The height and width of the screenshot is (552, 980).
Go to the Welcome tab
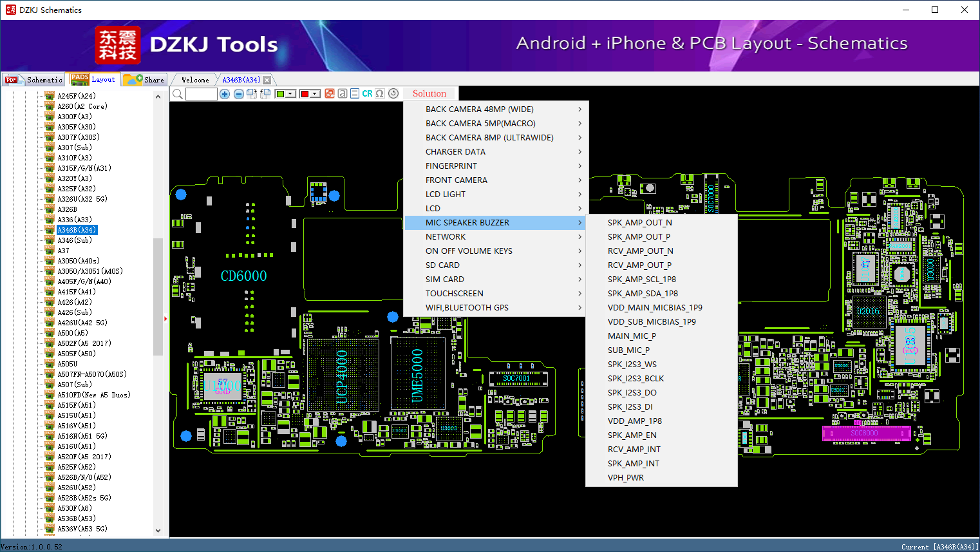[195, 80]
